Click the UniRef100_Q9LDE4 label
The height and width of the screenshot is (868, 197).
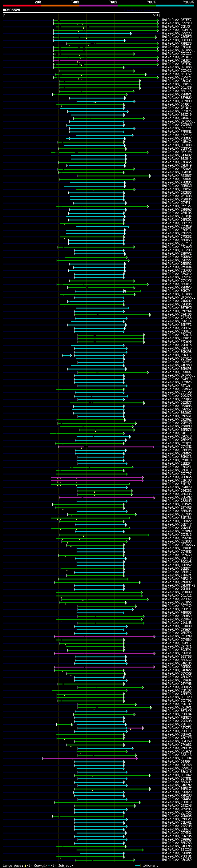tap(177, 60)
